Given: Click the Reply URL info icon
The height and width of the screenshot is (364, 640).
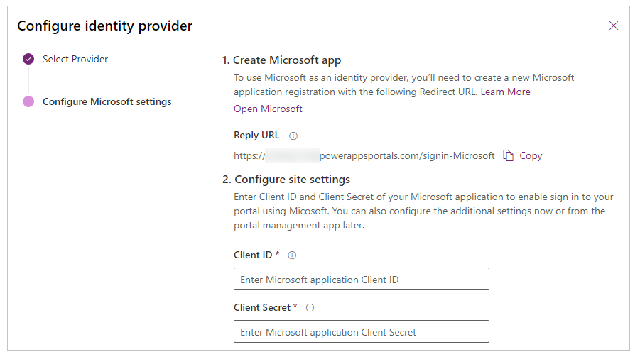Looking at the screenshot, I should click(293, 136).
